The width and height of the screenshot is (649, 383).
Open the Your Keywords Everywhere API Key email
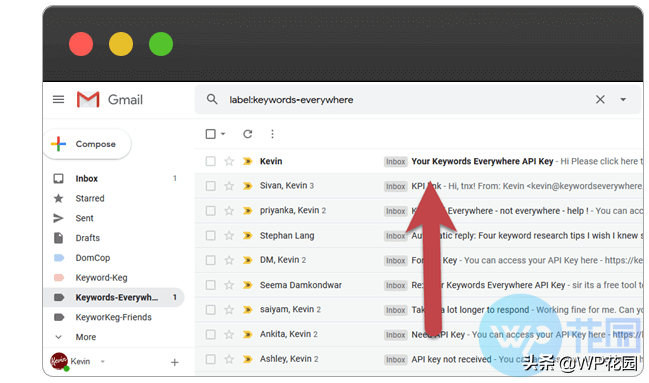click(482, 161)
